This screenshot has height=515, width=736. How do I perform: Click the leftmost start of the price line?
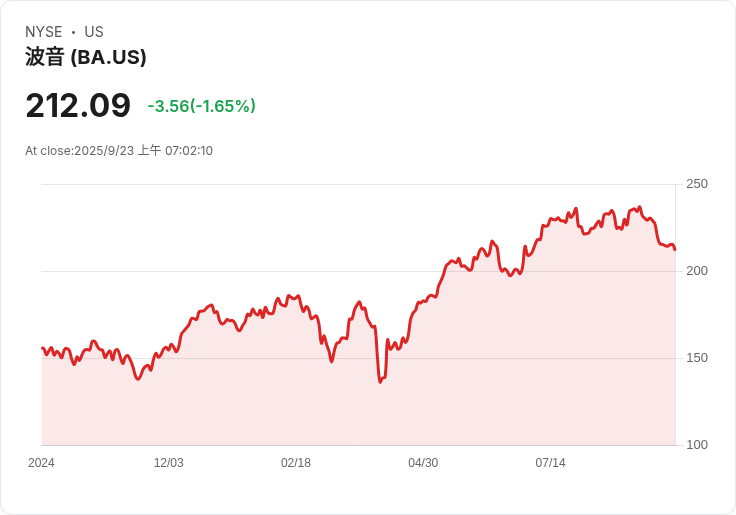[x=42, y=348]
